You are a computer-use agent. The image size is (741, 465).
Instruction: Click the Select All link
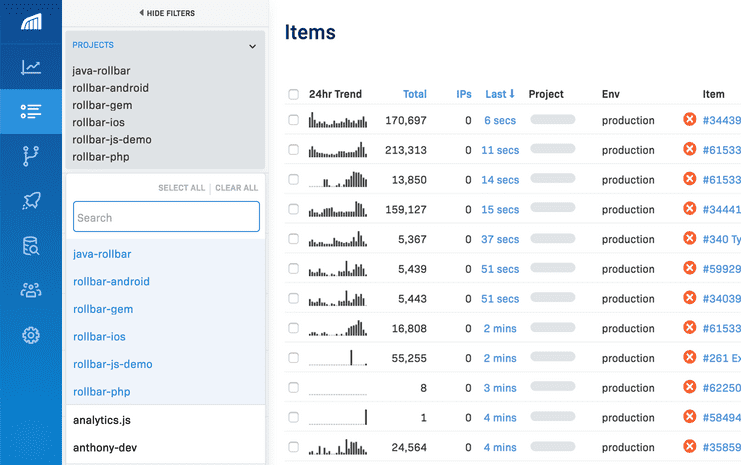pyautogui.click(x=181, y=188)
